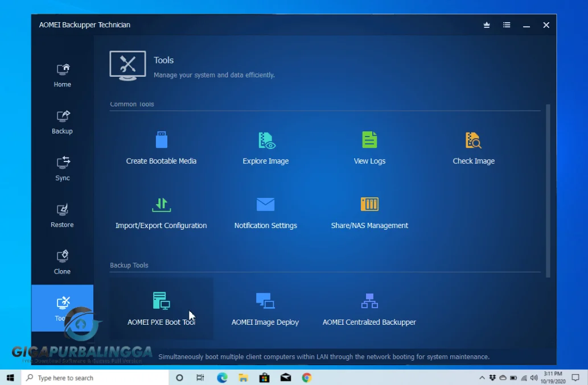
Task: Open the notification action center
Action: click(575, 378)
